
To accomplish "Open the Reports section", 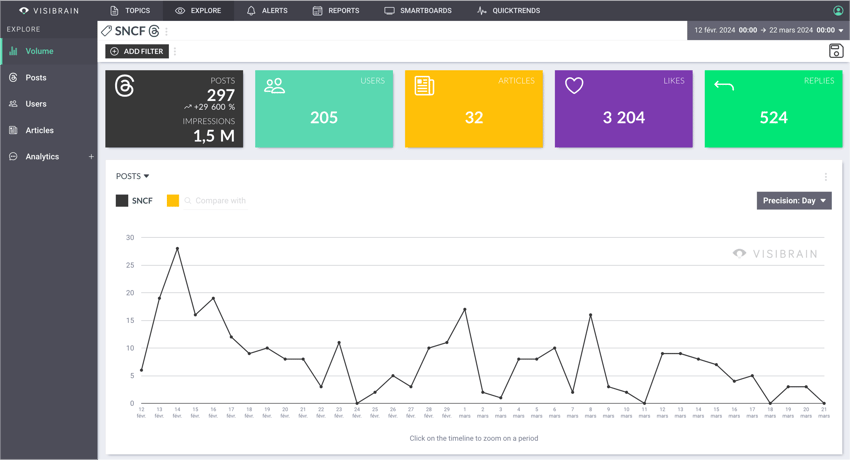I will click(336, 10).
